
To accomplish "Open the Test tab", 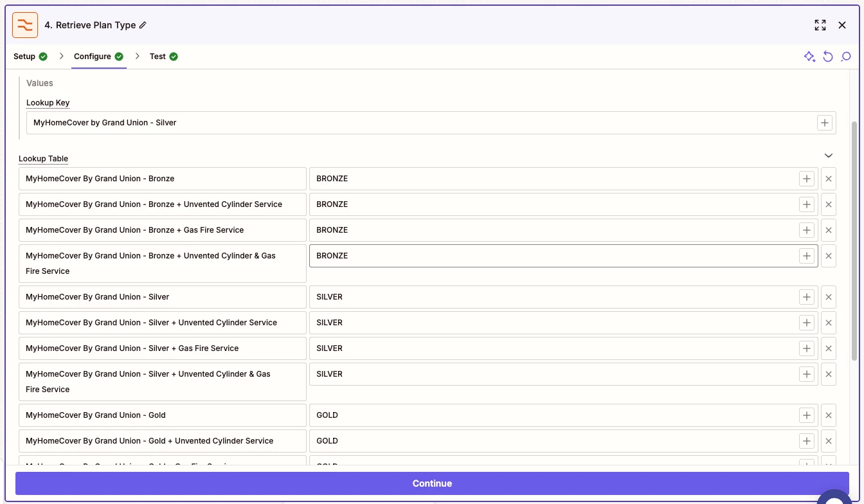I will coord(164,57).
